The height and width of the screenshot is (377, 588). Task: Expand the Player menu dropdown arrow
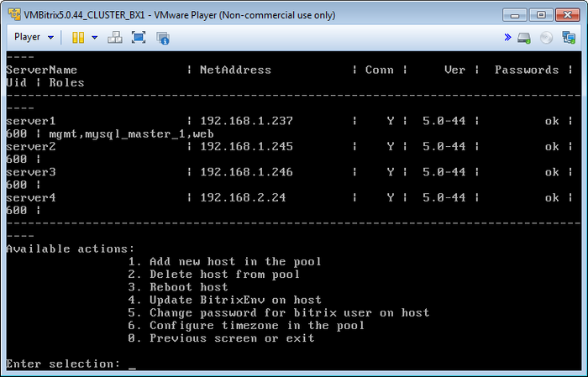click(x=50, y=38)
